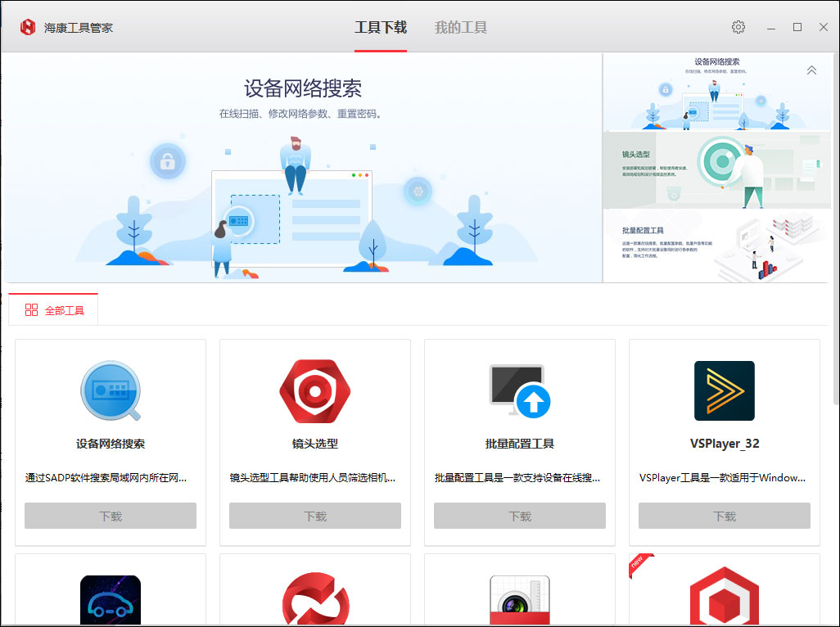Screen dimensions: 840x627
Task: Minimize the 海康工具管家 window
Action: coord(771,27)
